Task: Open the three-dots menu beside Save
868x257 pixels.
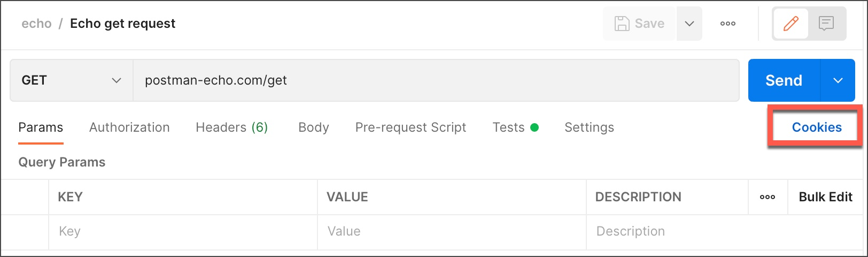Action: coord(727,24)
